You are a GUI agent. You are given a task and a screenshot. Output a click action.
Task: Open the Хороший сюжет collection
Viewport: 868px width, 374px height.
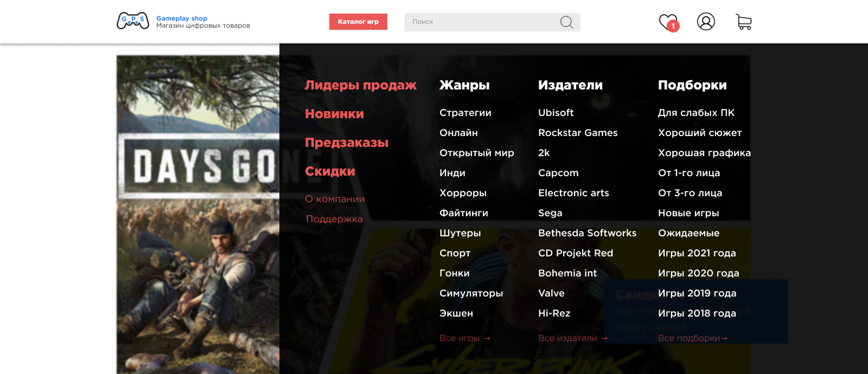coord(700,133)
